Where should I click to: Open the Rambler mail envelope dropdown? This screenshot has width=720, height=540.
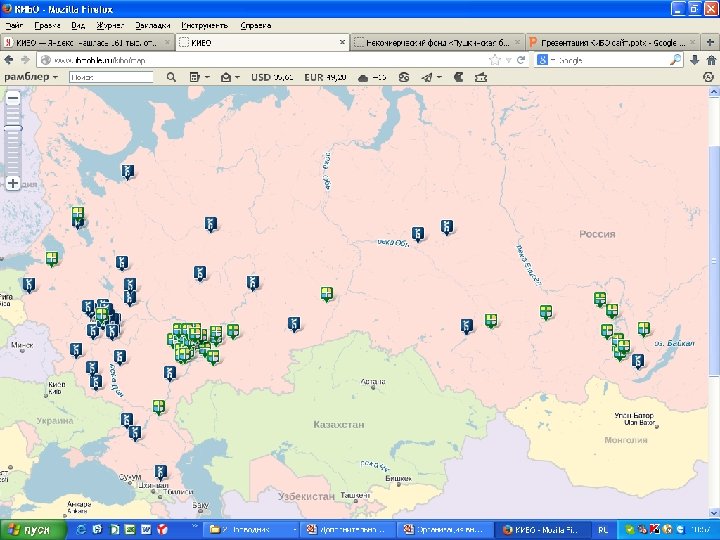pos(230,77)
